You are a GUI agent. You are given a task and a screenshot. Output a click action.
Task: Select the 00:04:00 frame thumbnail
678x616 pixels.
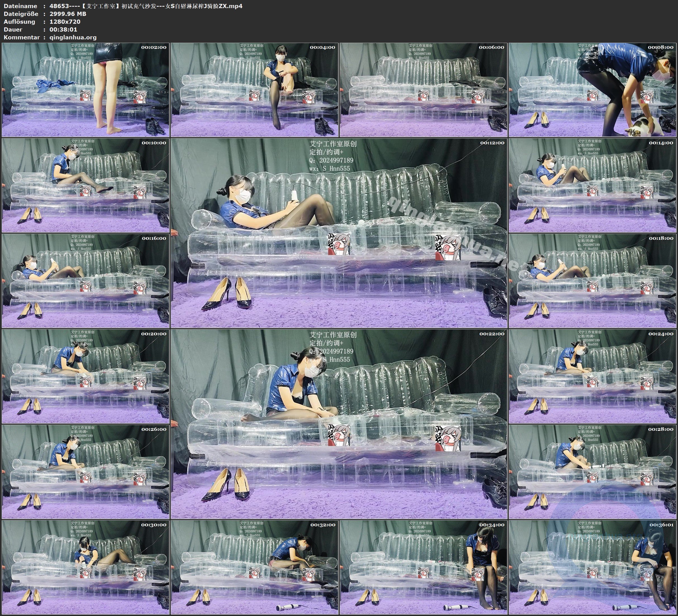(x=254, y=90)
